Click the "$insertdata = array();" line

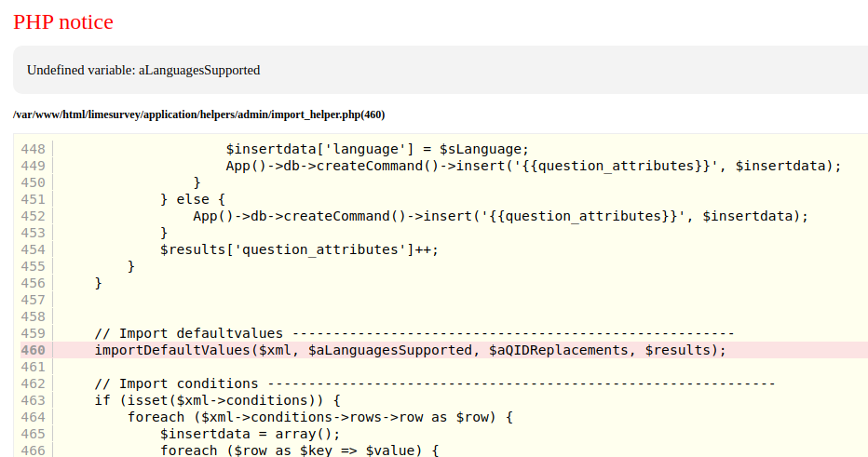[250, 434]
